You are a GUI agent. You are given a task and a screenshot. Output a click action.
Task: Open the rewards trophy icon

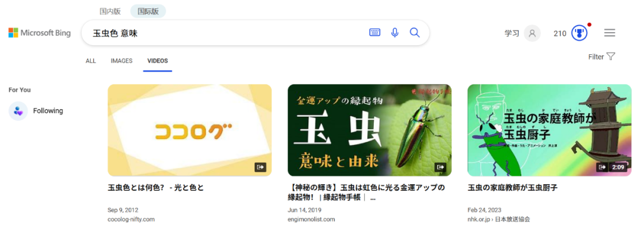click(579, 33)
